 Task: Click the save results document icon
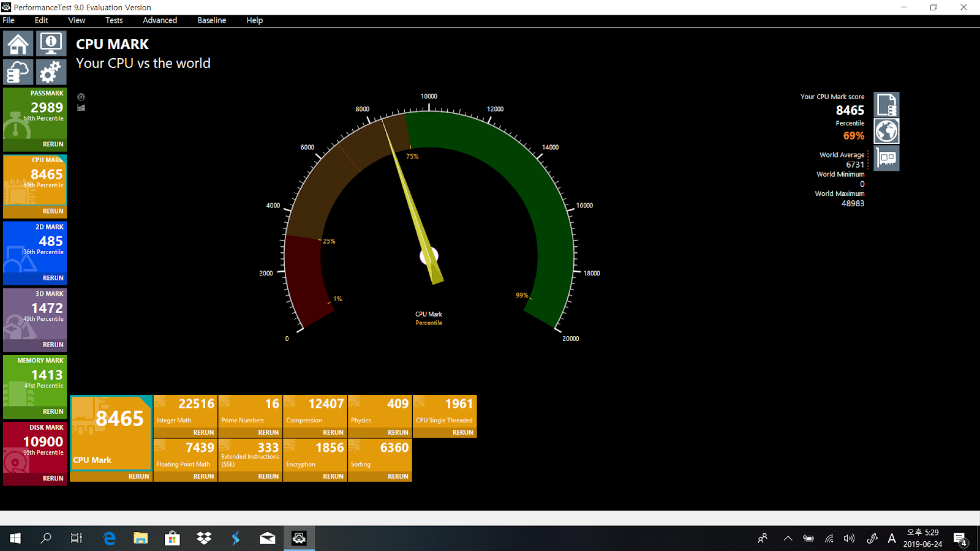coord(886,104)
